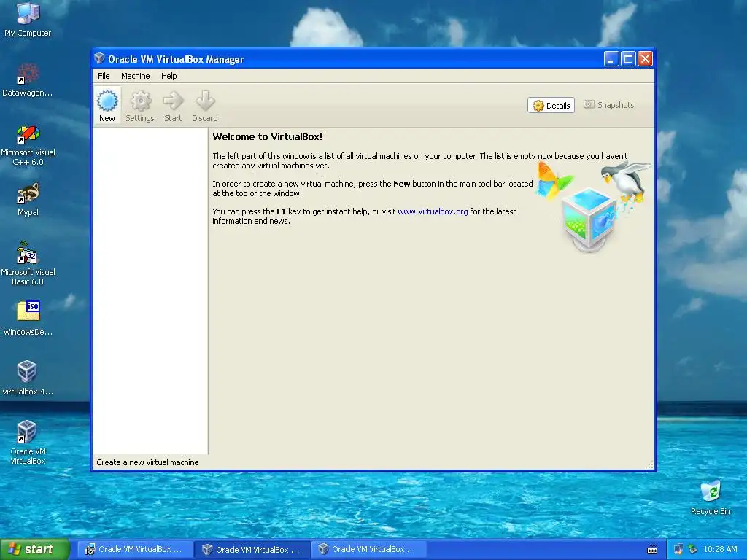Click the network computers tray icon
The height and width of the screenshot is (560, 747).
[x=678, y=550]
